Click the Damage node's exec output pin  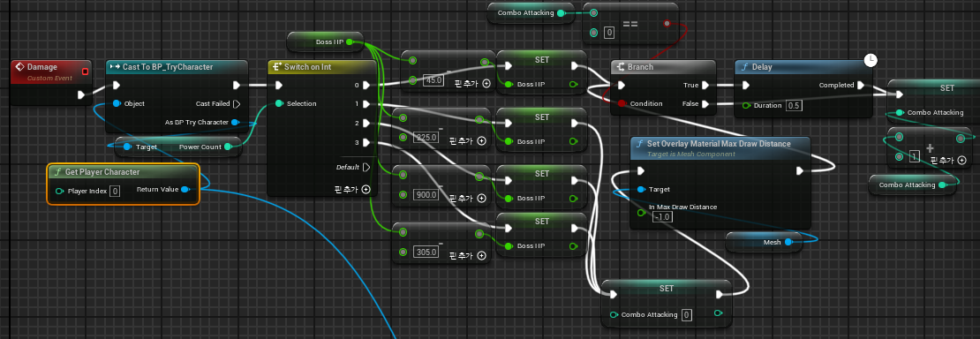81,94
